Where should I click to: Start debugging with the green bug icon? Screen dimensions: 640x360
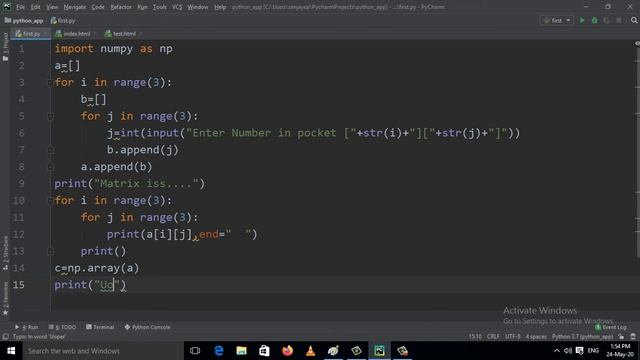(594, 20)
